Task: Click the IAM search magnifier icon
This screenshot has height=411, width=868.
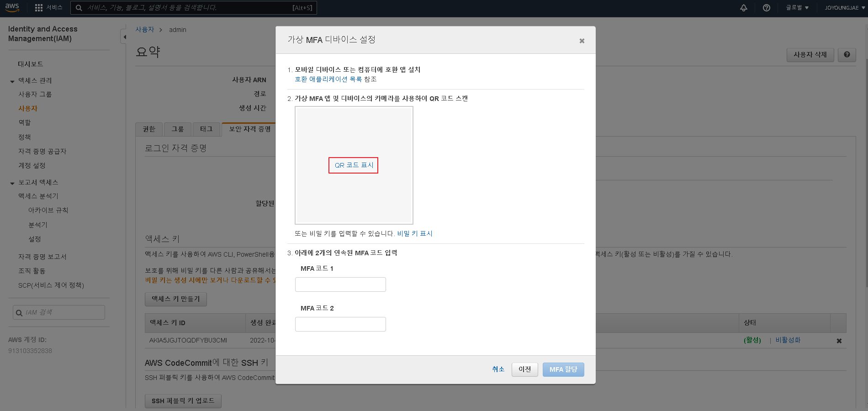Action: pyautogui.click(x=19, y=313)
